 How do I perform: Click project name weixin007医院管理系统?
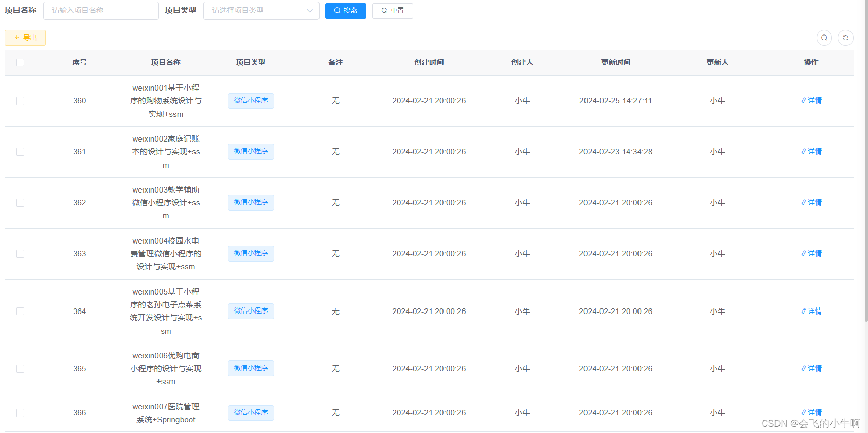click(x=166, y=413)
